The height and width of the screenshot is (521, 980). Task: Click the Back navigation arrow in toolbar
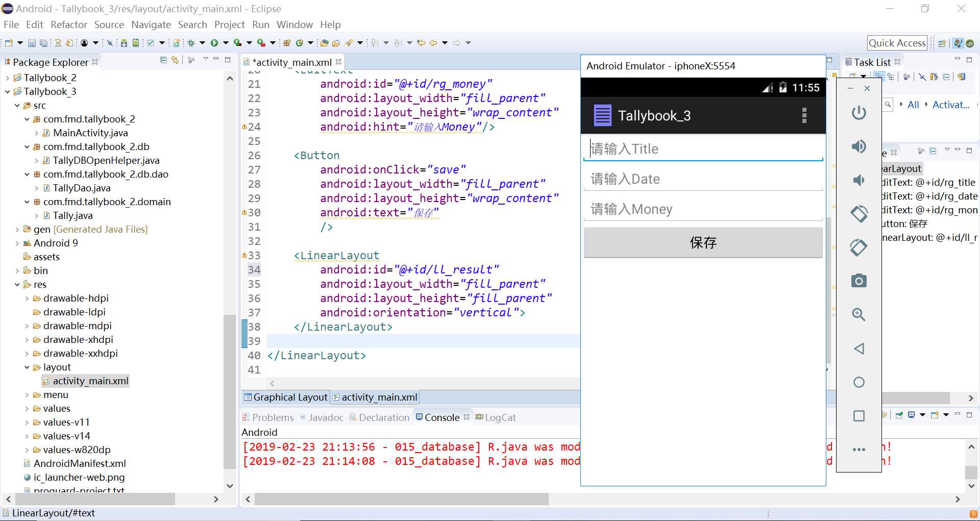[x=433, y=43]
